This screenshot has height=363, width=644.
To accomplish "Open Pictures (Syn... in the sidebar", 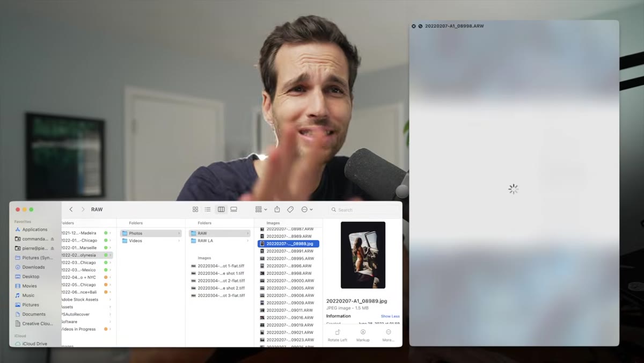I will point(35,258).
